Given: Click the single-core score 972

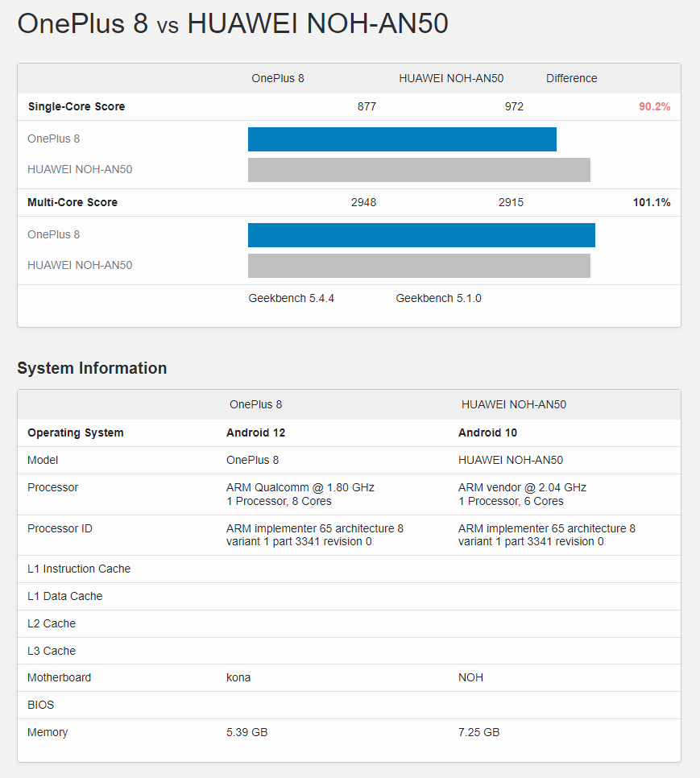Looking at the screenshot, I should [x=514, y=106].
